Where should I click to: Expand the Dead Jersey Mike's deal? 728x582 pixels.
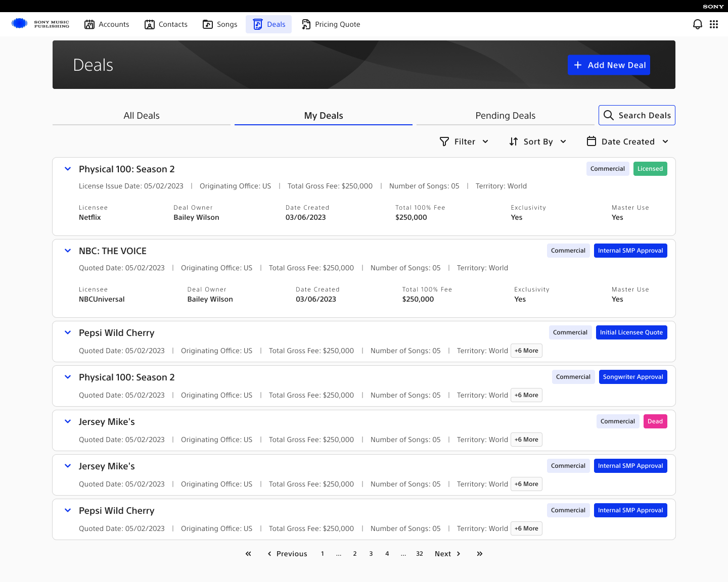point(68,421)
